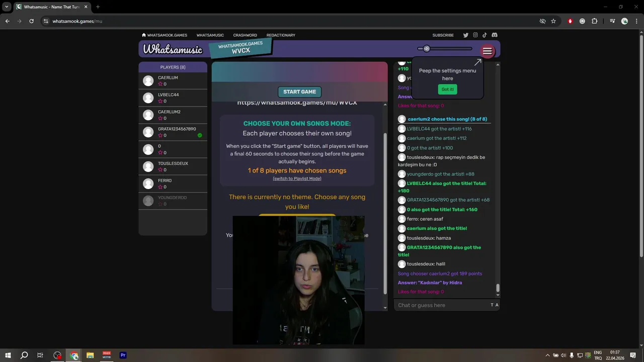This screenshot has height=362, width=644.
Task: Click the Whatsamusic logo
Action: point(173,49)
